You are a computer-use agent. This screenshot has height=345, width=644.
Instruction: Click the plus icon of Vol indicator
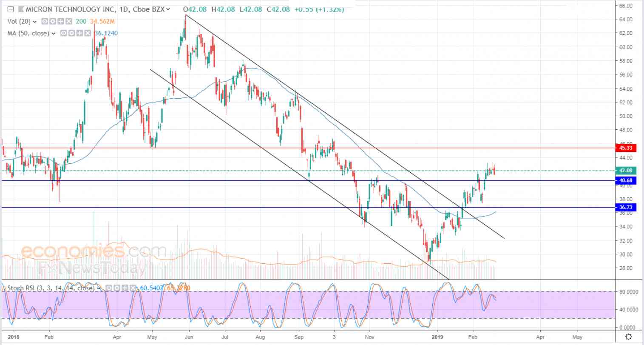61,21
